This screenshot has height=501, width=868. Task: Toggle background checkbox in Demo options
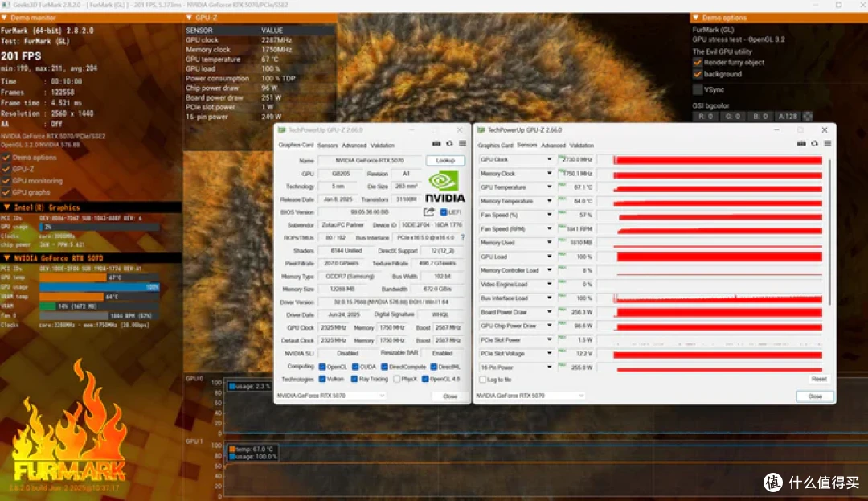(698, 74)
